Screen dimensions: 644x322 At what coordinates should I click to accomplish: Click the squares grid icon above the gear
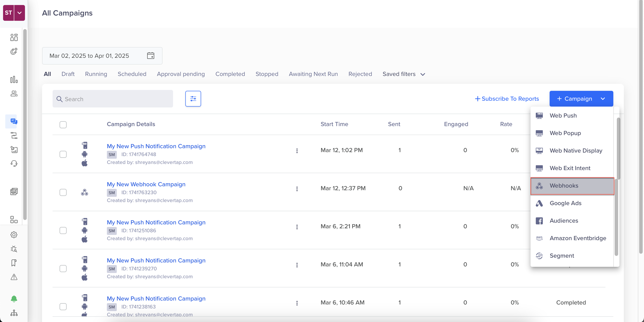[x=14, y=219]
